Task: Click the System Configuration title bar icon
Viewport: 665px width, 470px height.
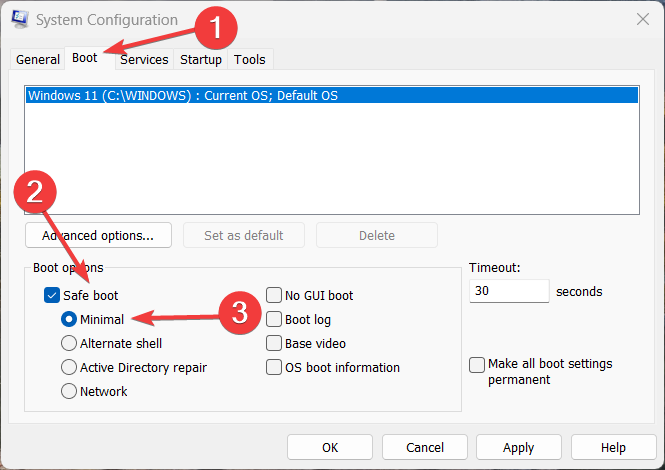Action: pos(20,19)
